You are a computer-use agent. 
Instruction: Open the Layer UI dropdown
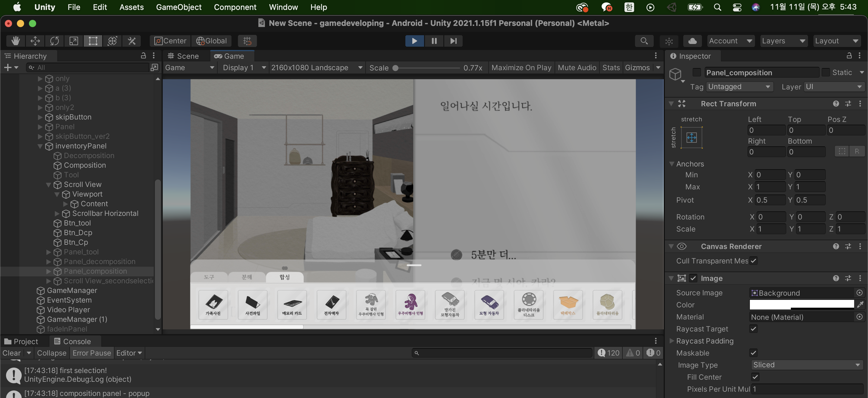pos(834,86)
